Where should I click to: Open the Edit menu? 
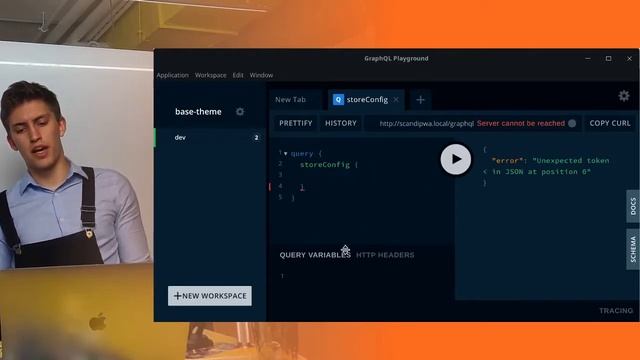[238, 75]
